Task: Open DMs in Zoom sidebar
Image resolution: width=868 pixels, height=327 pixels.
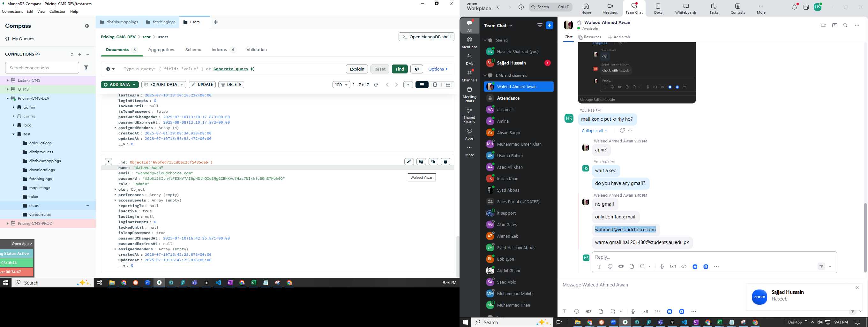Action: point(469,59)
